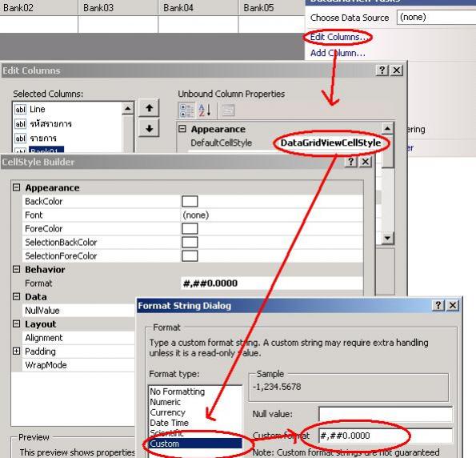Collapse the Behavior category
Image resolution: width=476 pixels, height=458 pixels.
[17, 269]
